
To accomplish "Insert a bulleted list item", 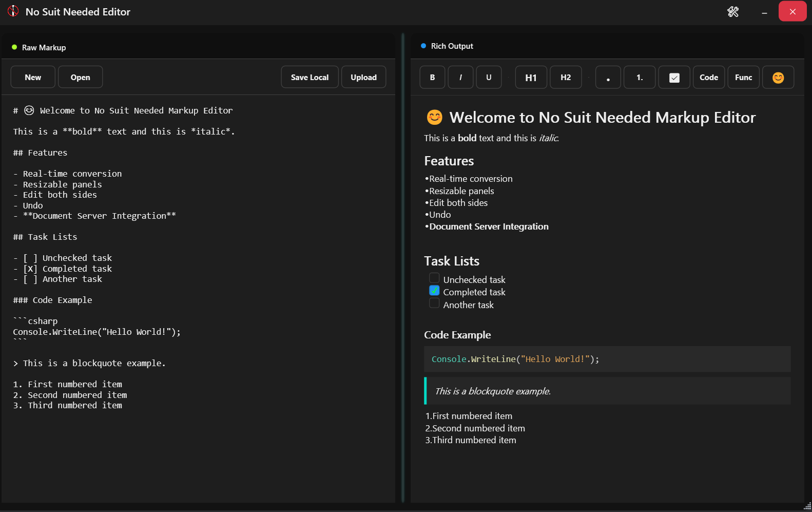I will [x=608, y=77].
